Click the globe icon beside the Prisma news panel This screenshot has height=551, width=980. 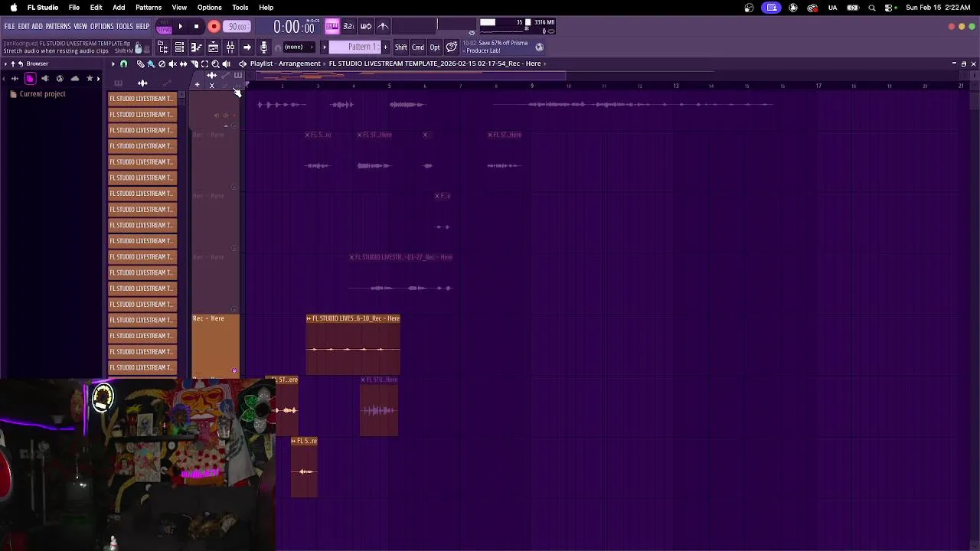click(x=540, y=47)
